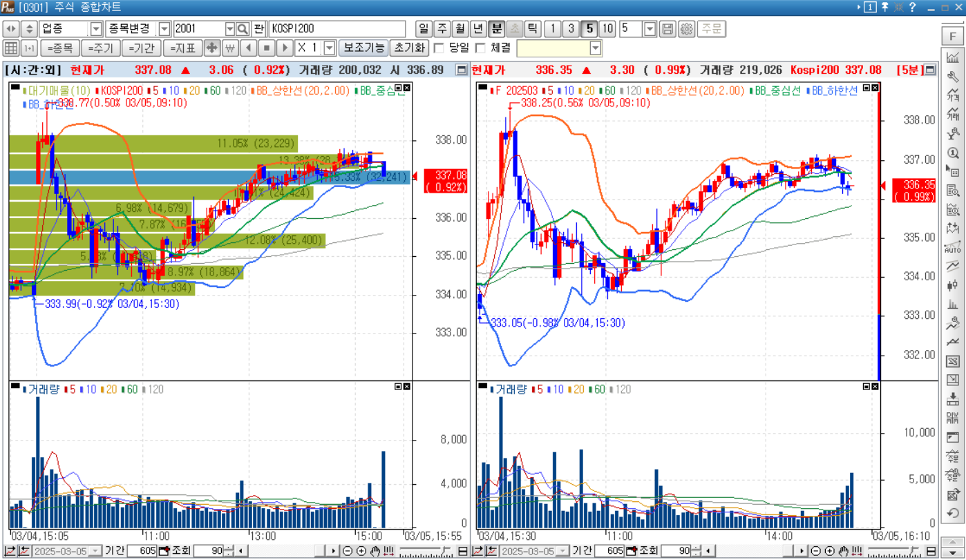Click the AUTO trendline icon in sidebar
The image size is (966, 560).
coord(953,248)
